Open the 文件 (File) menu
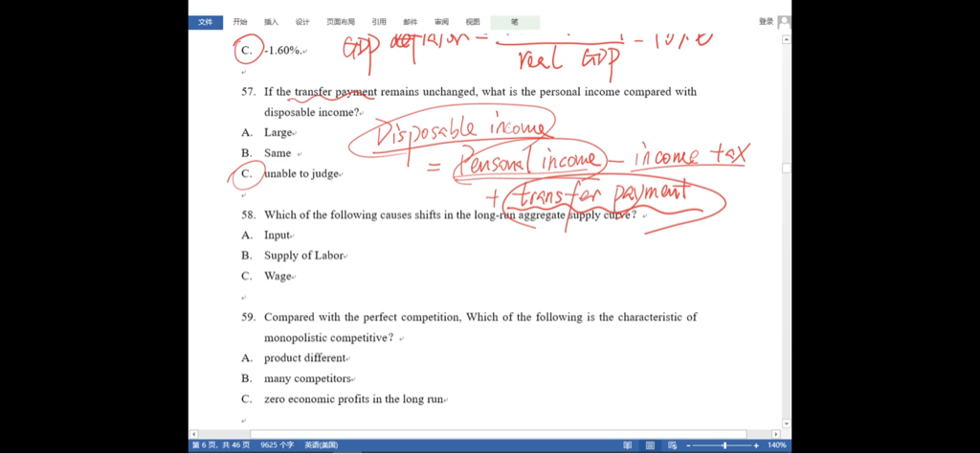Image resolution: width=980 pixels, height=454 pixels. [205, 22]
